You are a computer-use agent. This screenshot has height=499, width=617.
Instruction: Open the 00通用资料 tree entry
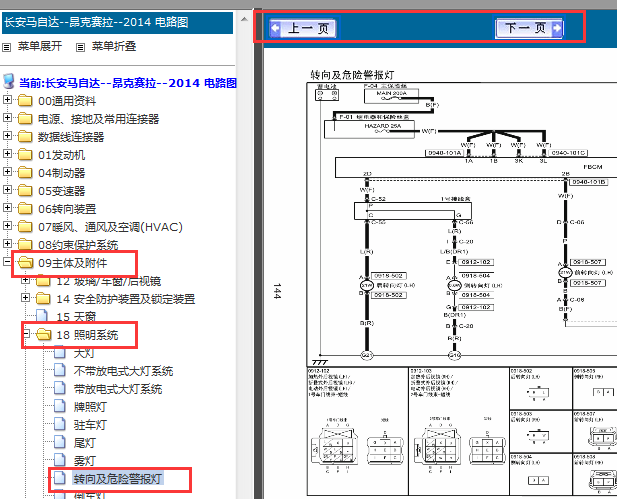tap(67, 101)
